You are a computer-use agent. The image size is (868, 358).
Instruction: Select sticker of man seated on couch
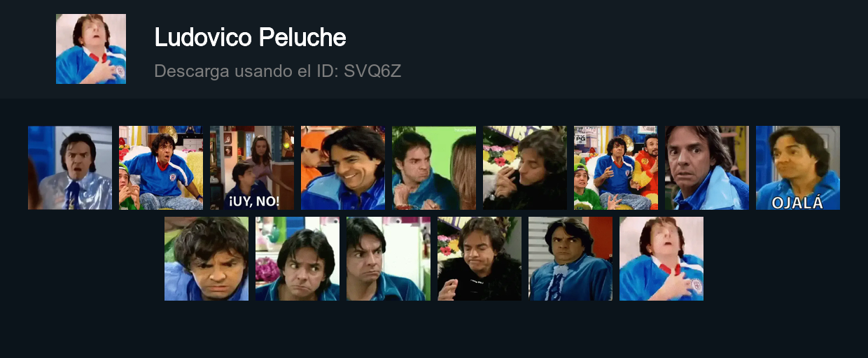(x=161, y=168)
